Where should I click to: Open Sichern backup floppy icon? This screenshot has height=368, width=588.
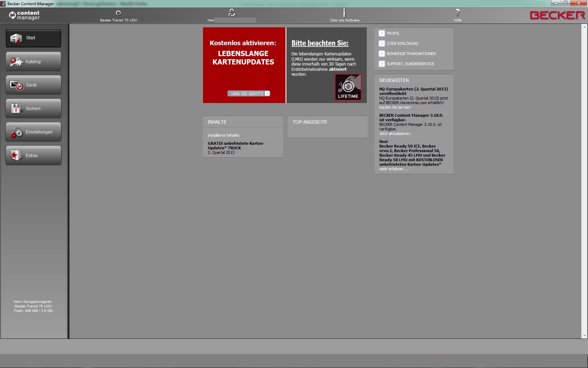click(x=16, y=109)
